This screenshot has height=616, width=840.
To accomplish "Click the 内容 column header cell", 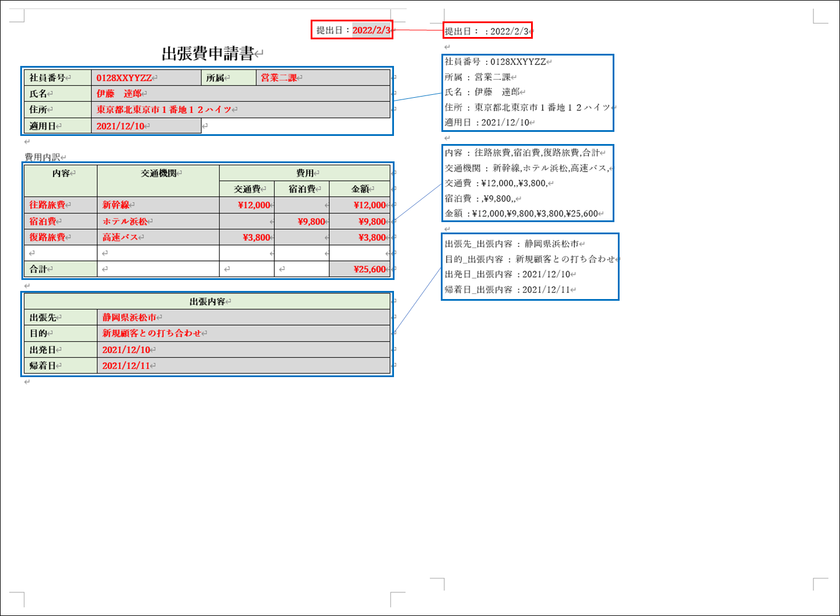I will 61,180.
